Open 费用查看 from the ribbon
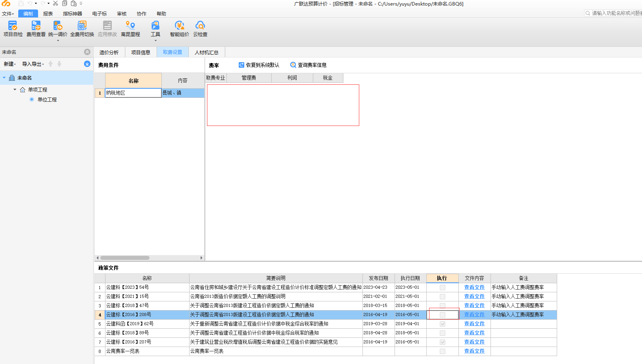This screenshot has width=642, height=364. pos(36,29)
